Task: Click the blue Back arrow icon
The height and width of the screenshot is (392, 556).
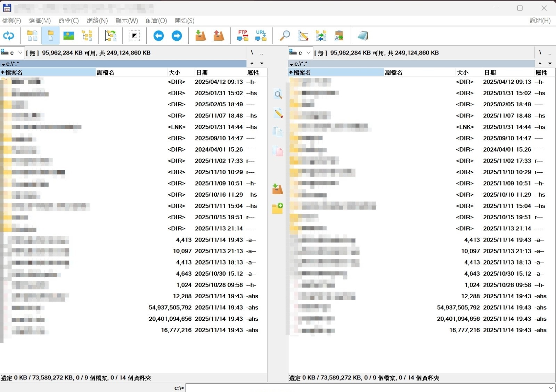Action: click(158, 35)
